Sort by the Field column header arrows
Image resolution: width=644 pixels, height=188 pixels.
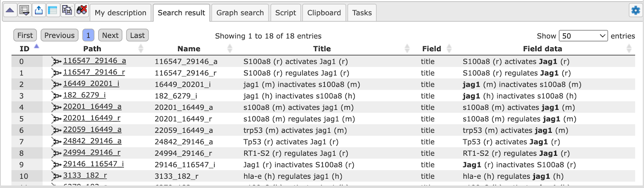(449, 48)
